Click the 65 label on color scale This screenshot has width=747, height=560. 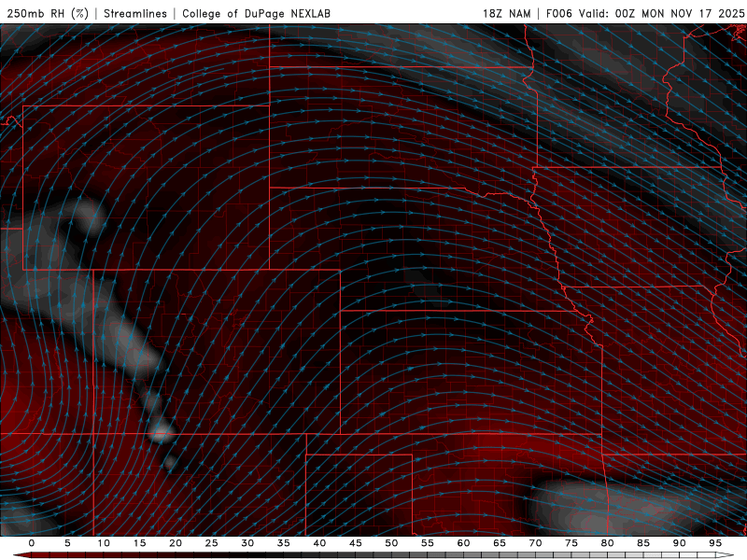500,543
